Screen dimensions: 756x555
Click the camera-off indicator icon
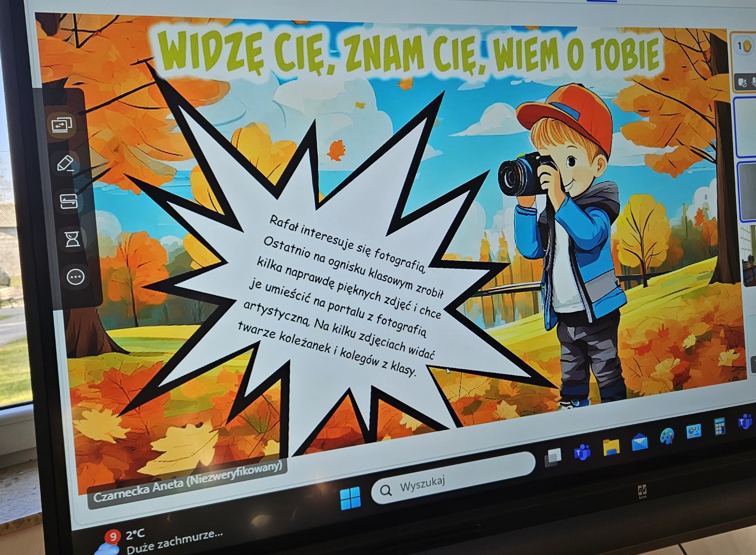742,83
